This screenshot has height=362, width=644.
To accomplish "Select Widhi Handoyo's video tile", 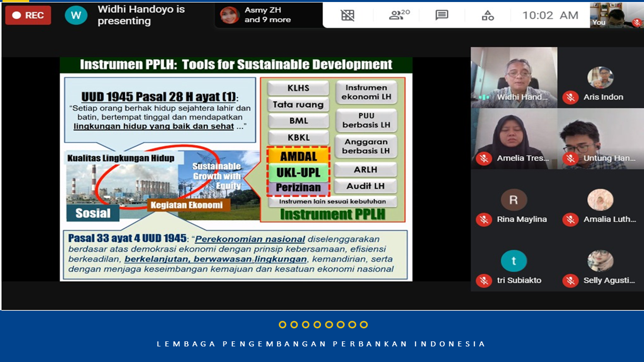I will (514, 77).
